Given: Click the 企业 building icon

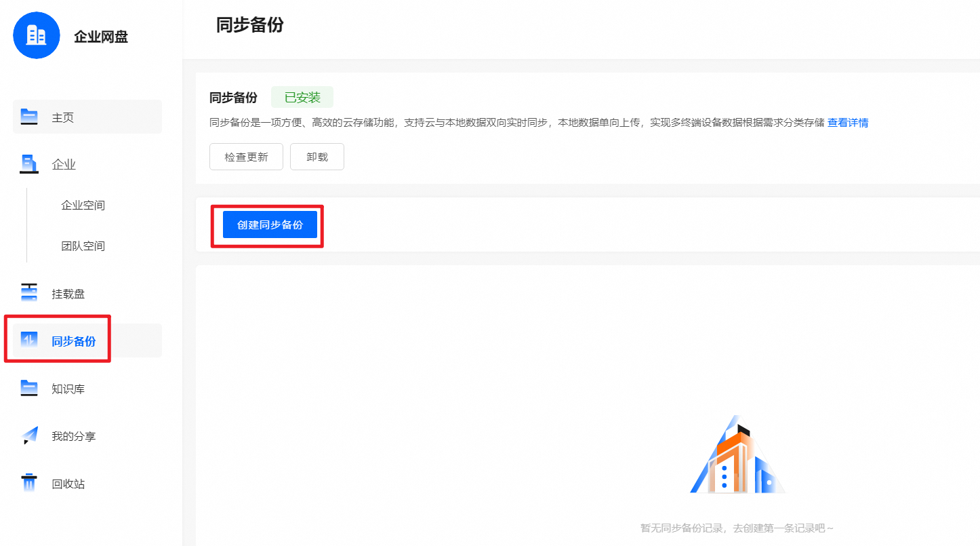Looking at the screenshot, I should coord(29,164).
